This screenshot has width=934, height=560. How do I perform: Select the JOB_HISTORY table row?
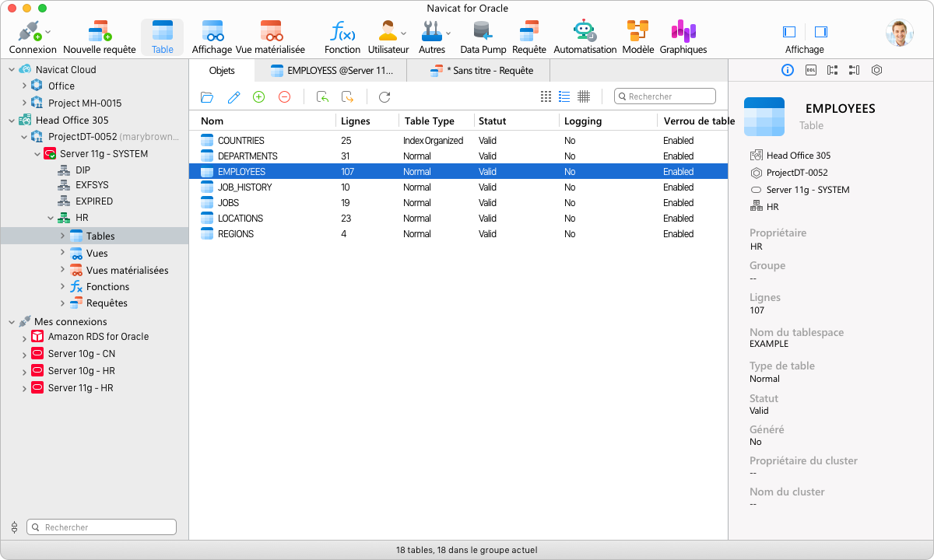pyautogui.click(x=458, y=187)
